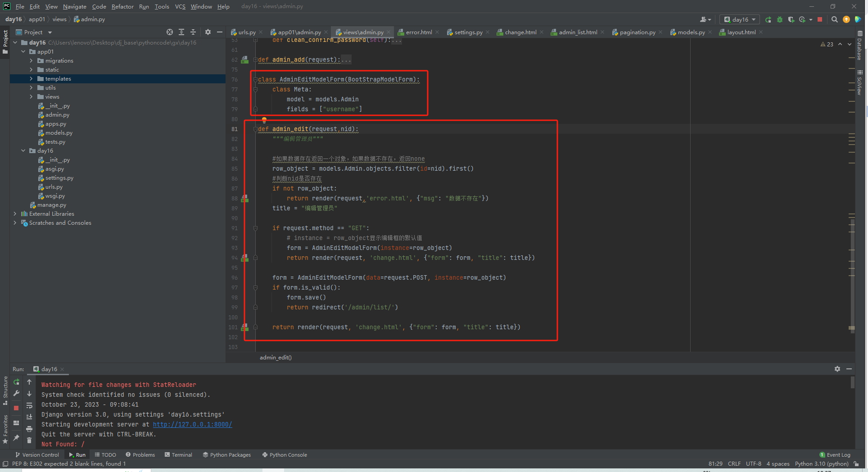Click the locate/select opened file target icon
868x472 pixels.
[x=169, y=32]
